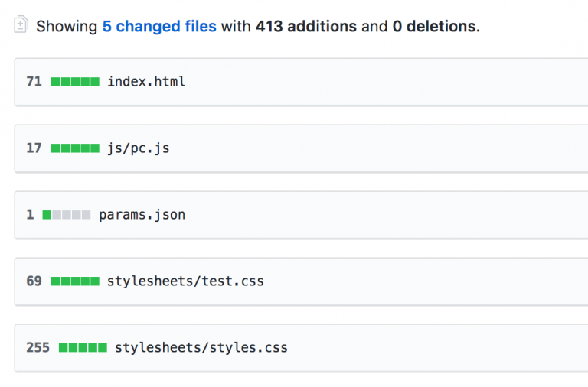Click the 1 line count for params.json
The image size is (588, 387).
click(x=30, y=214)
